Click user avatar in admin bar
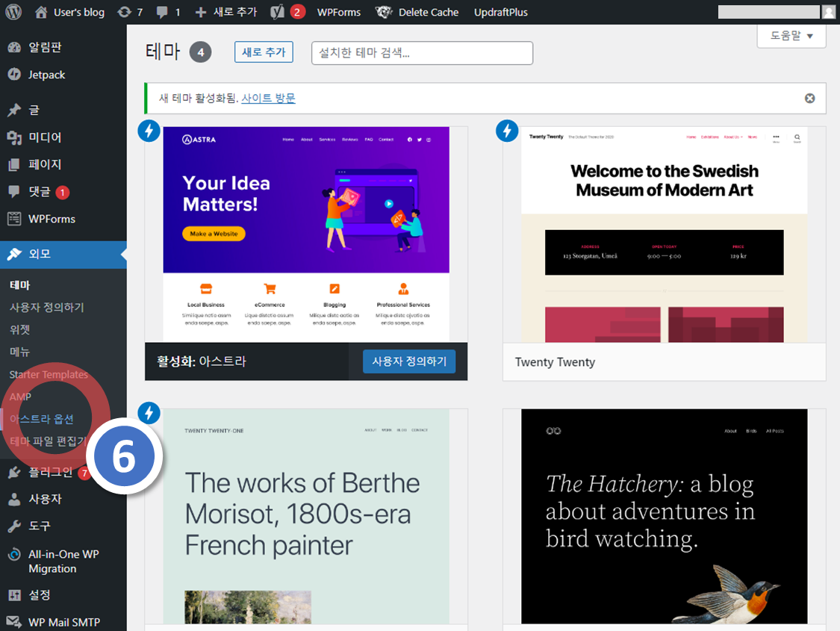840x631 pixels. [829, 12]
